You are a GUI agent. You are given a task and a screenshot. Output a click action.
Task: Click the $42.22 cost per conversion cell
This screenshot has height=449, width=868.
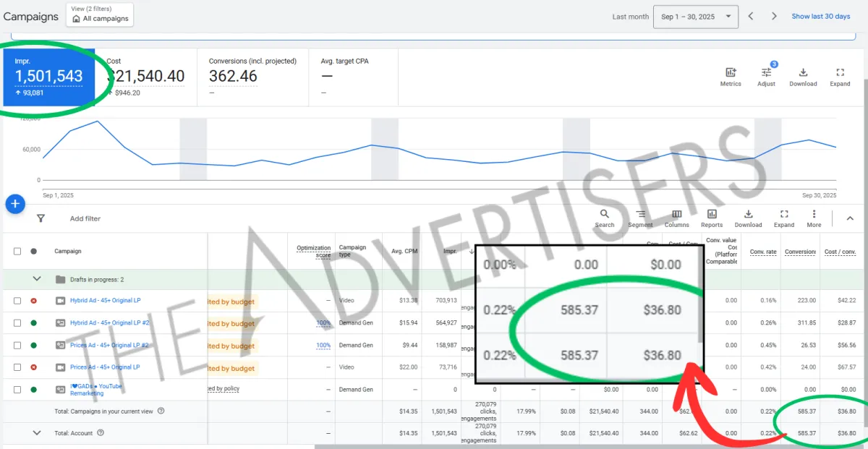pyautogui.click(x=846, y=301)
